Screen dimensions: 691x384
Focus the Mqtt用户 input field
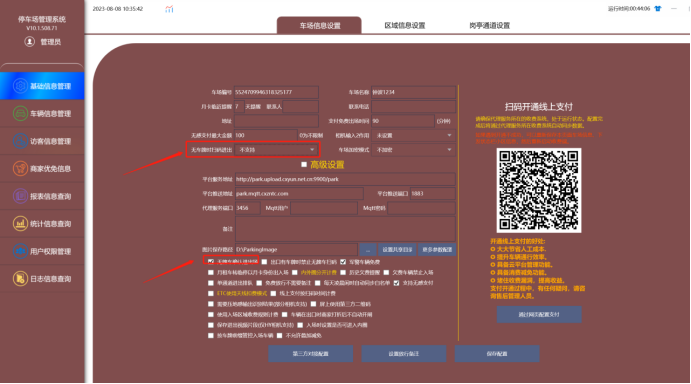click(324, 208)
